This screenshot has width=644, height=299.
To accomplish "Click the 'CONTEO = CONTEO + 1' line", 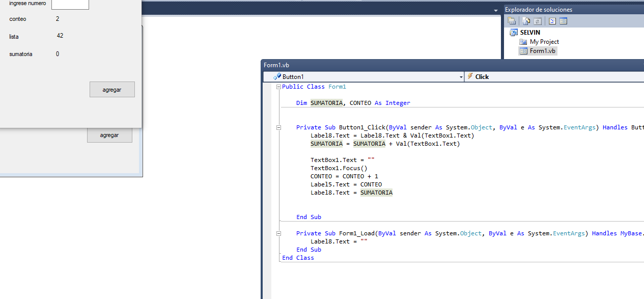I will 345,176.
